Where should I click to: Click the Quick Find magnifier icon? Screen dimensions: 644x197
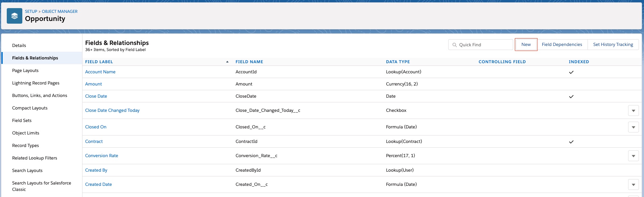tap(454, 45)
